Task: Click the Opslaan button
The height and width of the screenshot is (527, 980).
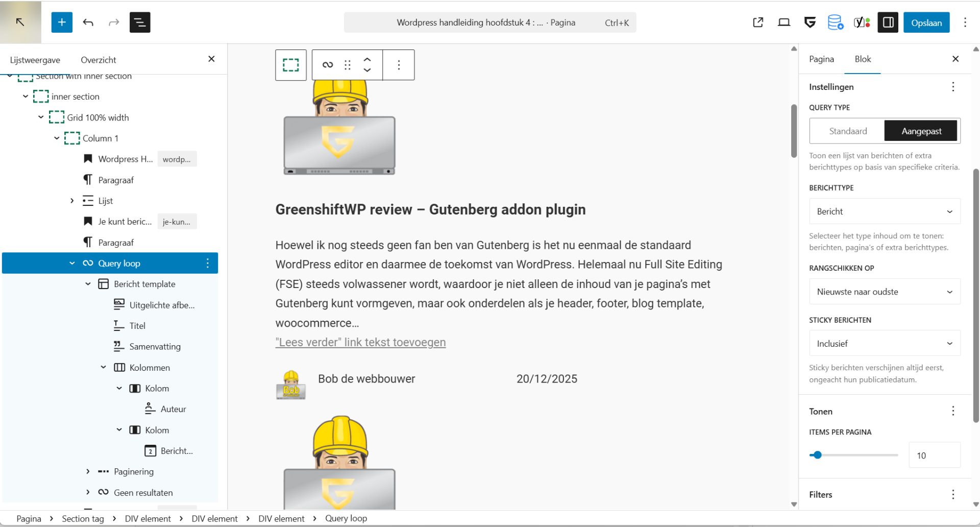Action: coord(926,22)
